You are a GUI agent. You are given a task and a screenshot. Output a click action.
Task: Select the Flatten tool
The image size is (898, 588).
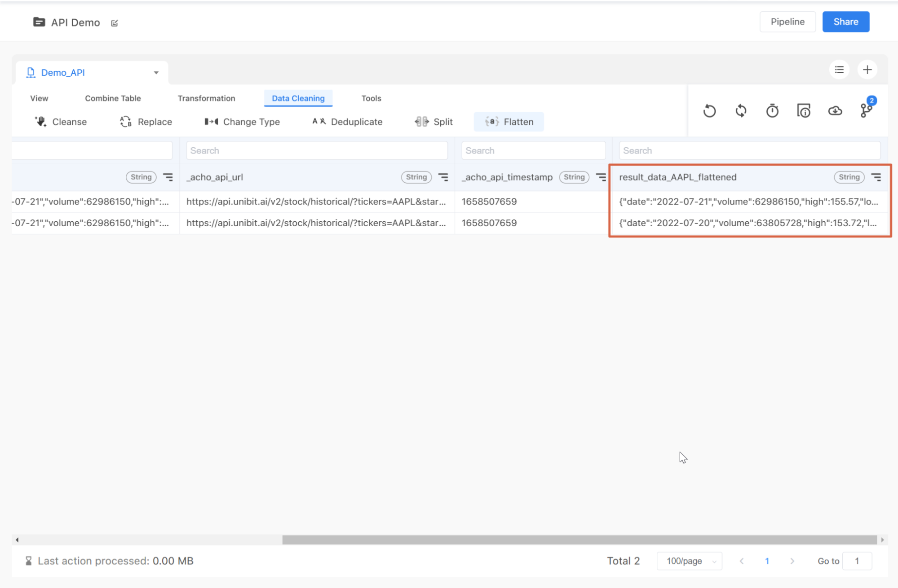click(509, 122)
